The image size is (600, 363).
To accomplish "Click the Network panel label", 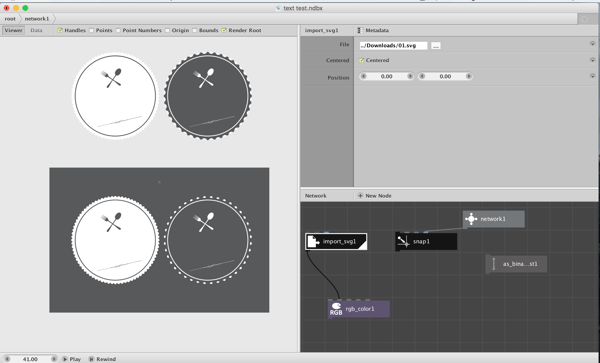I will 316,195.
